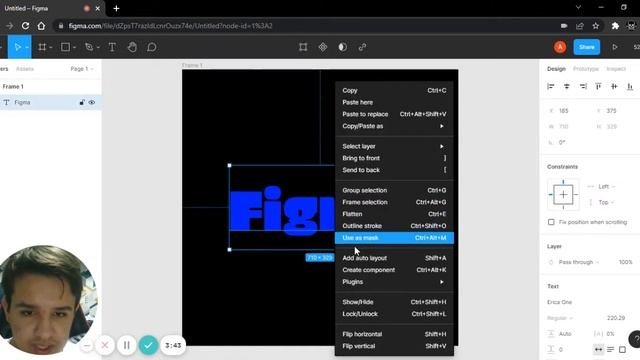Click the blue Share button

[587, 47]
